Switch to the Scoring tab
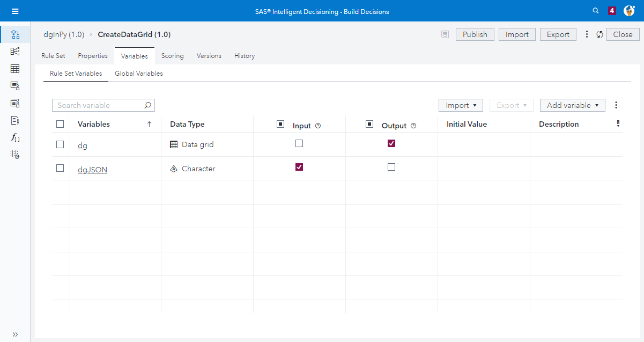644x342 pixels. [x=172, y=56]
